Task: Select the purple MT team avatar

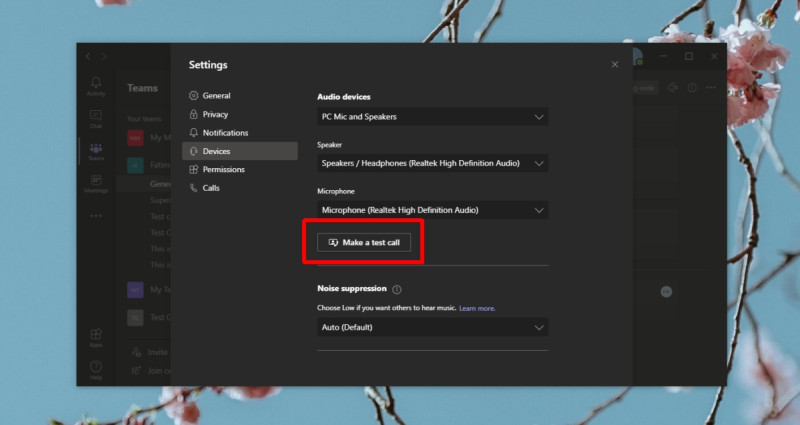Action: click(x=135, y=290)
